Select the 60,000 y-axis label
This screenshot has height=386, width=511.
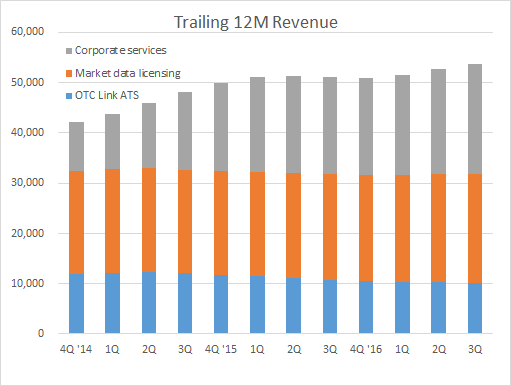27,32
